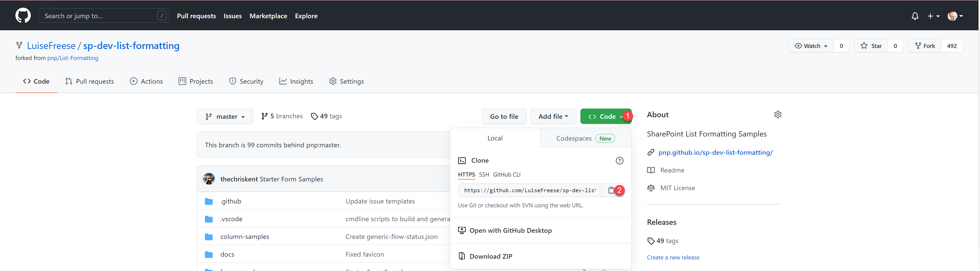Viewport: 980px width, 271px height.
Task: Click Download ZIP
Action: click(x=486, y=256)
